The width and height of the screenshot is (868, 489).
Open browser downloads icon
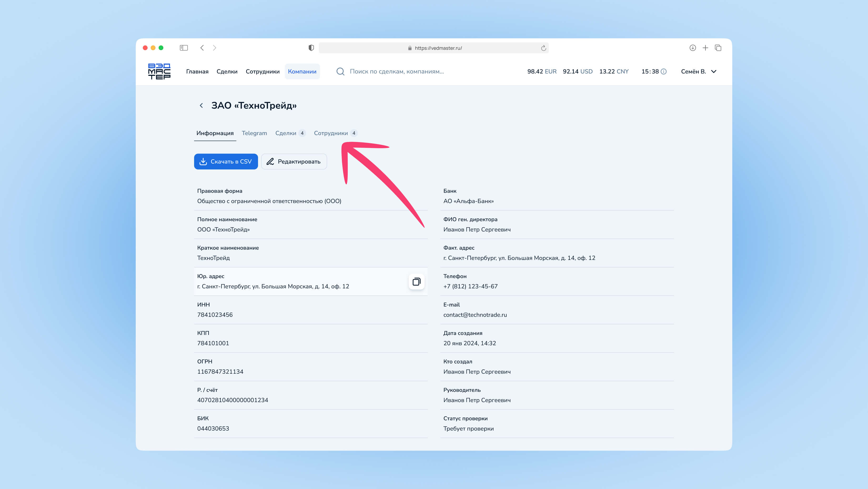(x=693, y=48)
